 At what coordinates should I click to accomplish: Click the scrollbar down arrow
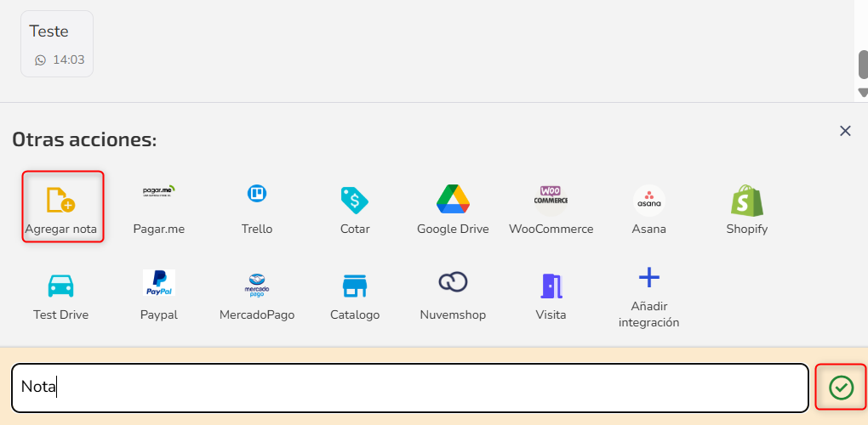click(x=863, y=93)
